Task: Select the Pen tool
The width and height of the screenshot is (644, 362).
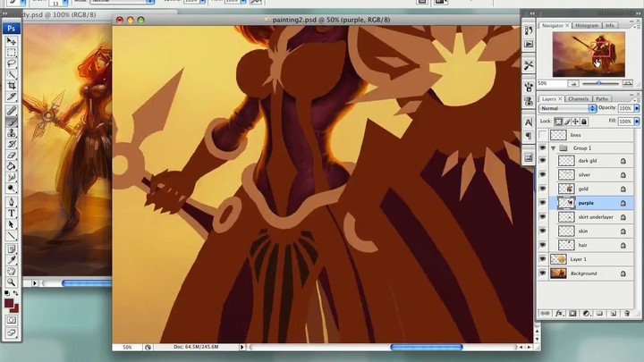Action: tap(11, 202)
